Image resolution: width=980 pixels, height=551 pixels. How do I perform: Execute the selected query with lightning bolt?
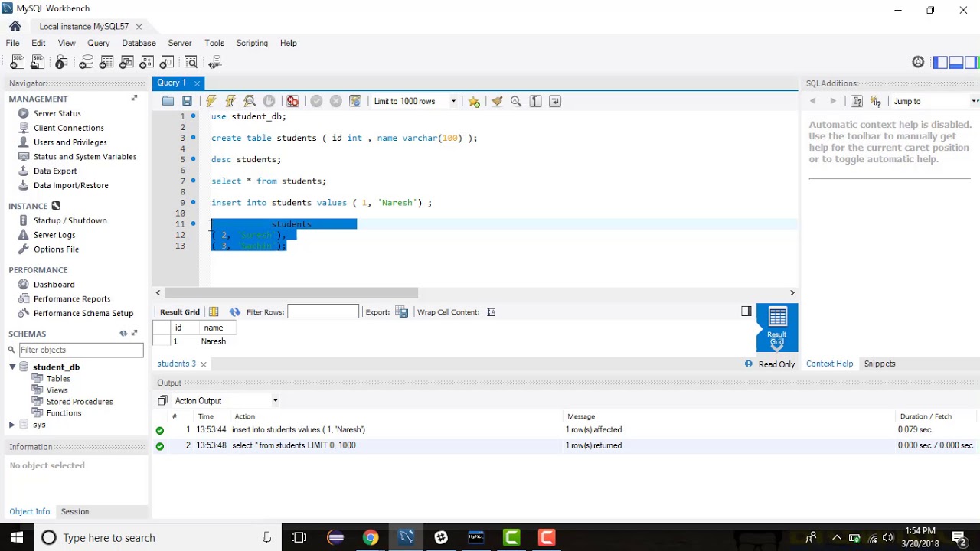[x=211, y=101]
